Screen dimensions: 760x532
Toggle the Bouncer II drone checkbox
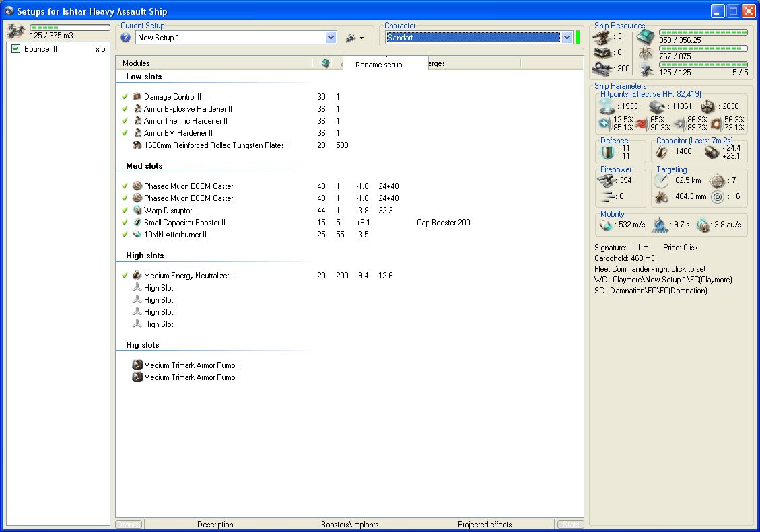tap(16, 49)
